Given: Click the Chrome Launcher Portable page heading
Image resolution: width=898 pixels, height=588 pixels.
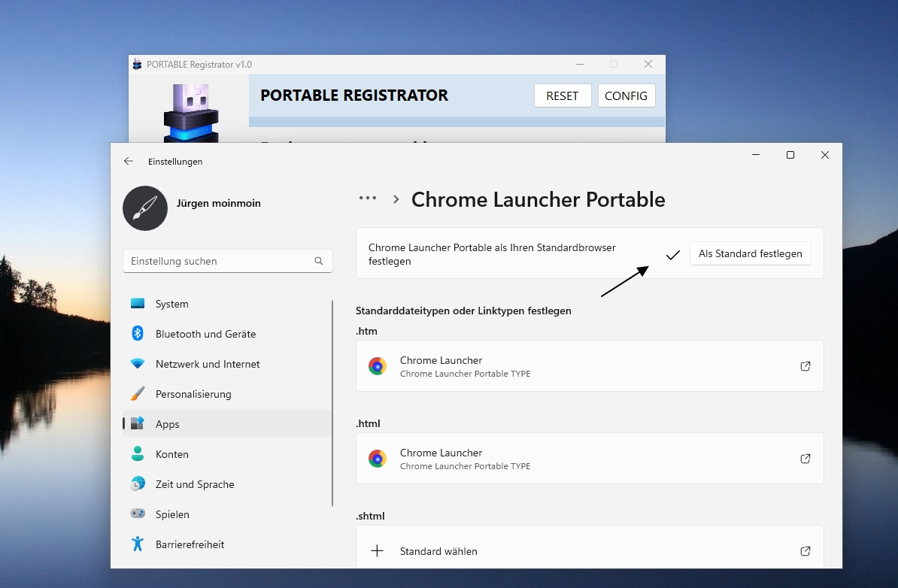Looking at the screenshot, I should click(538, 200).
